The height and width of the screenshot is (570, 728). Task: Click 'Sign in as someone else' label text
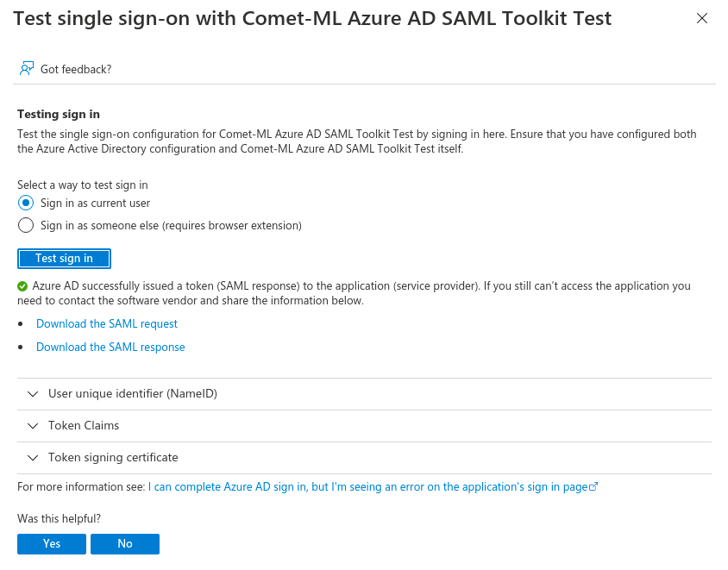[x=171, y=225]
